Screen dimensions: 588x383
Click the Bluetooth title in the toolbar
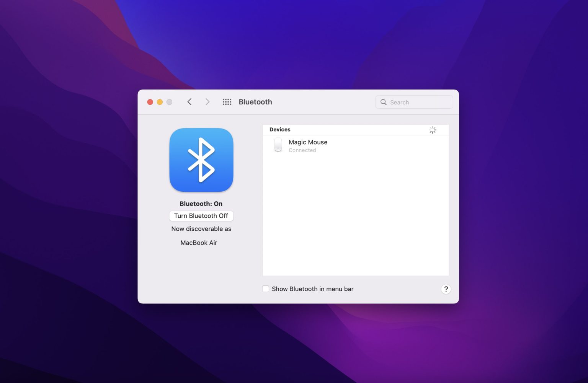pos(255,102)
